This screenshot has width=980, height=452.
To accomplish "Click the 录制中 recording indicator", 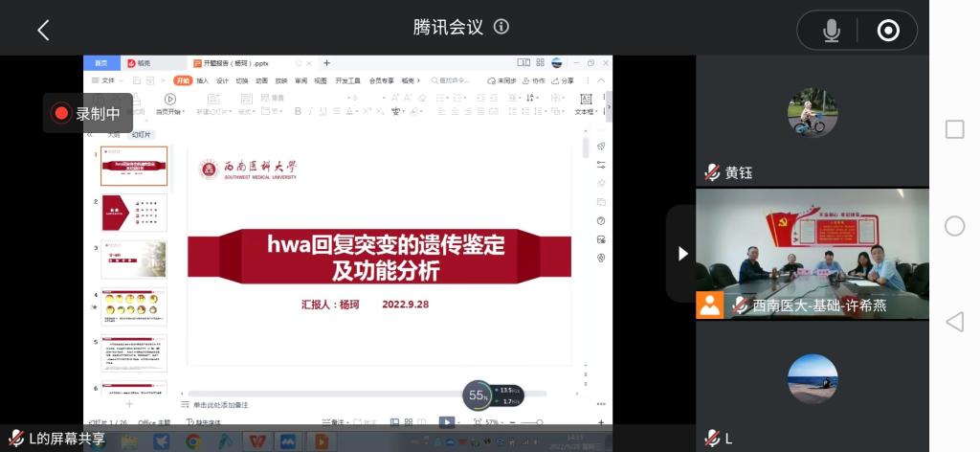I will 88,113.
